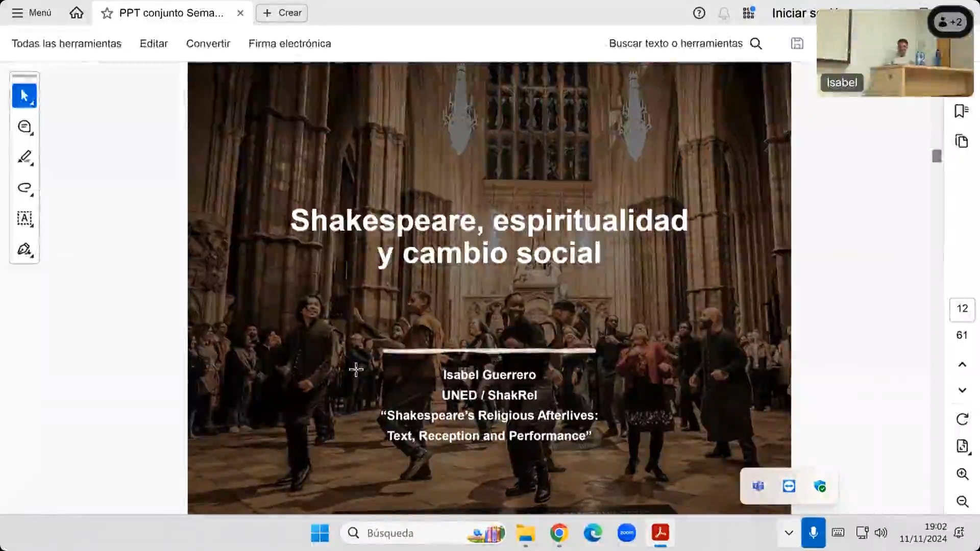Go to previous page with up chevron
This screenshot has width=980, height=551.
click(x=962, y=364)
